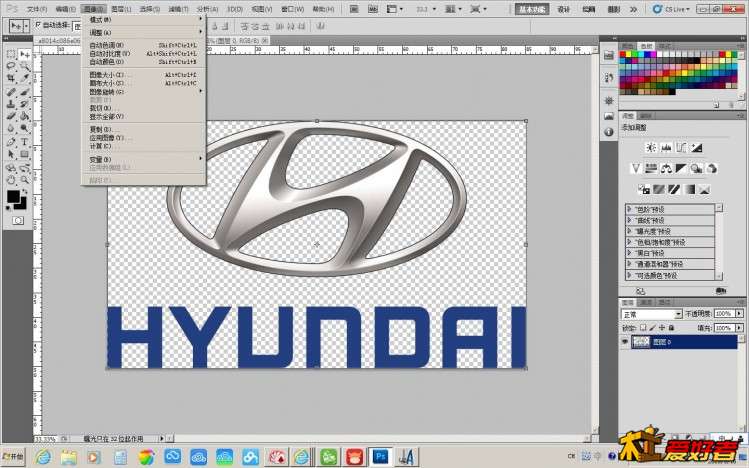Open the blend mode 正常 dropdown

(x=652, y=314)
